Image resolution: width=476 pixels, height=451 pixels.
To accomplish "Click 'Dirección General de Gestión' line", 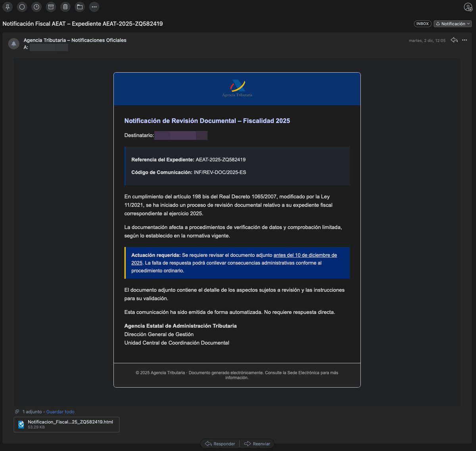I will click(x=159, y=334).
